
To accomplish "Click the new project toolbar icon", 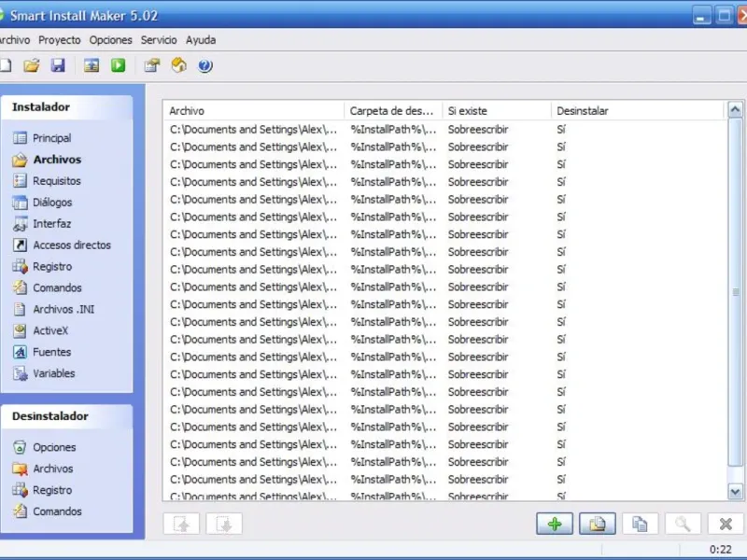I will [6, 65].
